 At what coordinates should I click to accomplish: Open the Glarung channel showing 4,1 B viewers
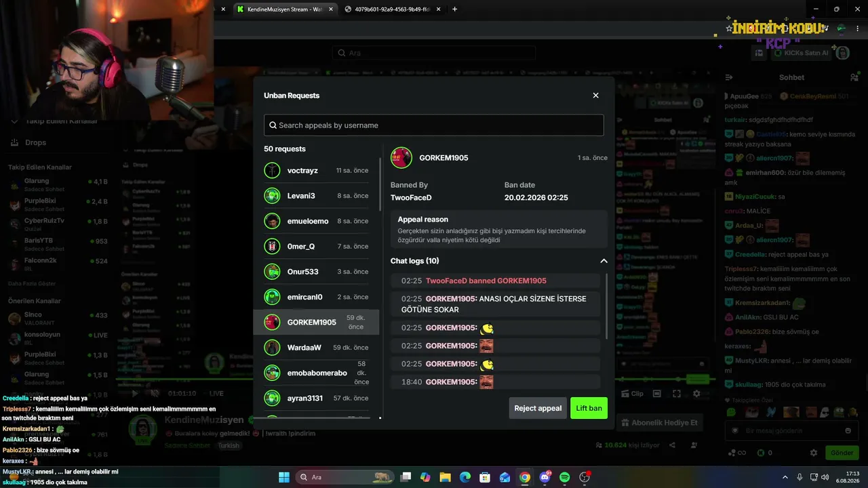[58, 185]
